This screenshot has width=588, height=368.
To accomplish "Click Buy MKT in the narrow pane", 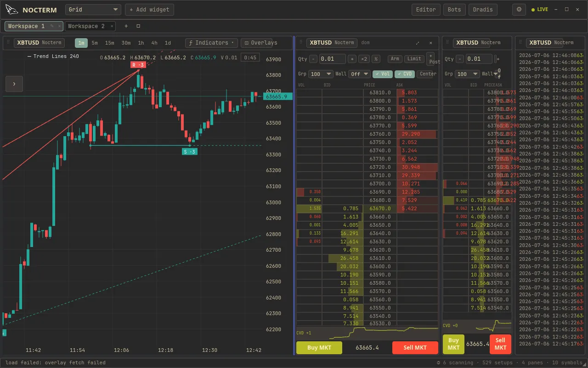I will pyautogui.click(x=453, y=344).
